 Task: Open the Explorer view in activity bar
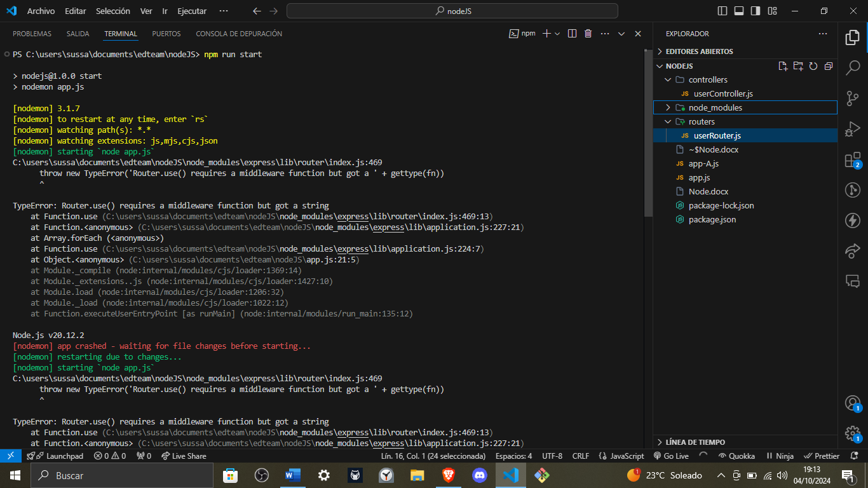point(853,37)
